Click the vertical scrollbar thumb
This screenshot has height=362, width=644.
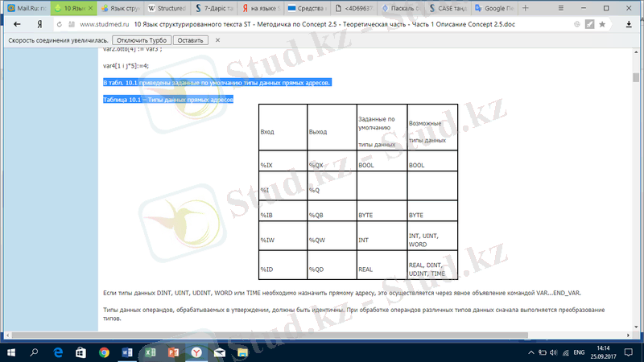tap(636, 77)
